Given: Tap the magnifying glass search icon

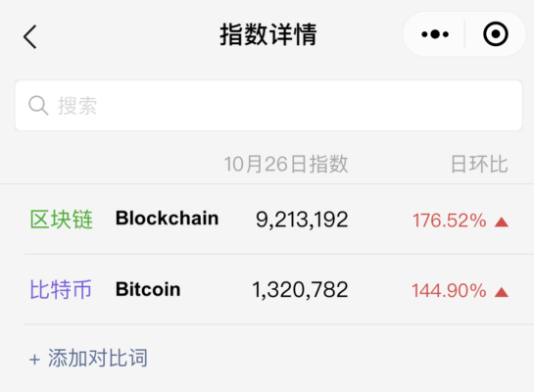Looking at the screenshot, I should 38,106.
